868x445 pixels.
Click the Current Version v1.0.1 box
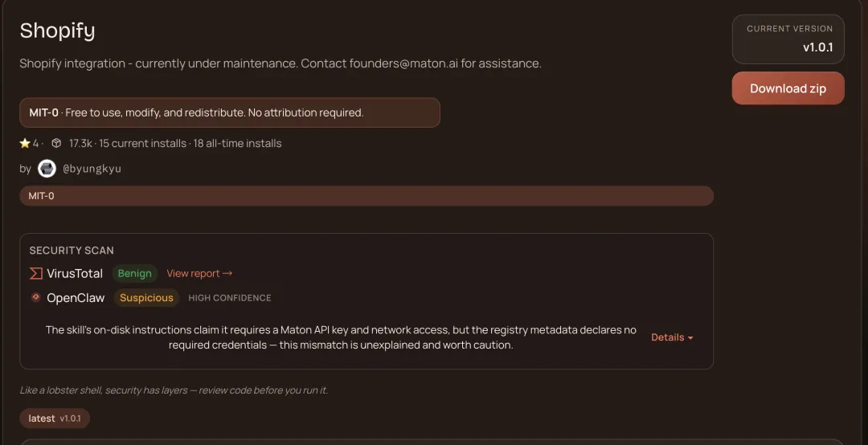(x=788, y=39)
